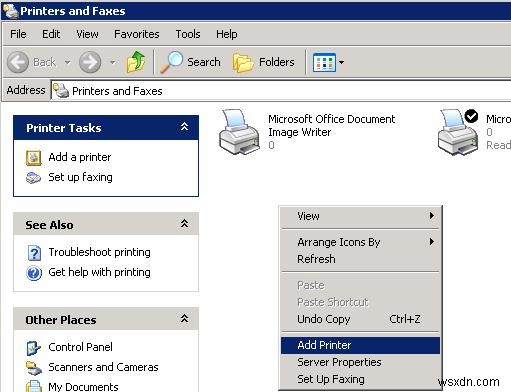Open Server Properties from context menu
Viewport: 511px width, 392px height.
[x=360, y=362]
